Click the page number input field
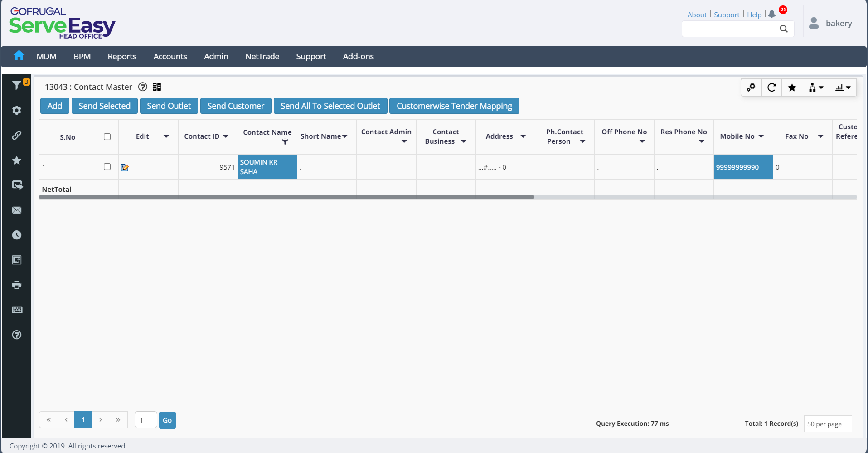Screen dimensions: 868x453 coord(145,420)
